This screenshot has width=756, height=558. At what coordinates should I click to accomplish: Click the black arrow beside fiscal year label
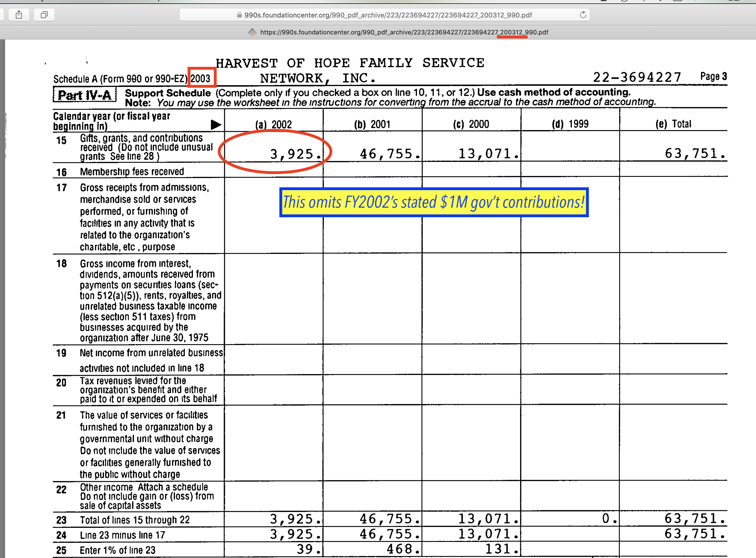pos(216,124)
